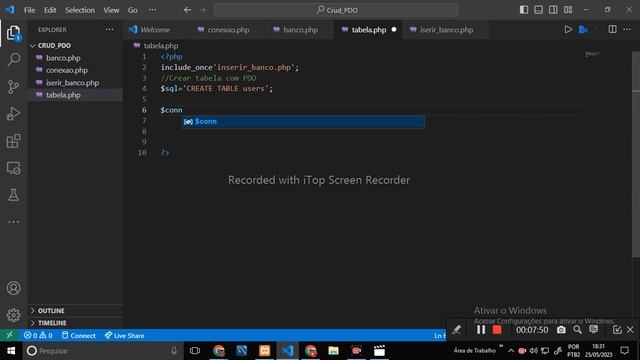
Task: Stop the iTop screen recording
Action: click(497, 329)
